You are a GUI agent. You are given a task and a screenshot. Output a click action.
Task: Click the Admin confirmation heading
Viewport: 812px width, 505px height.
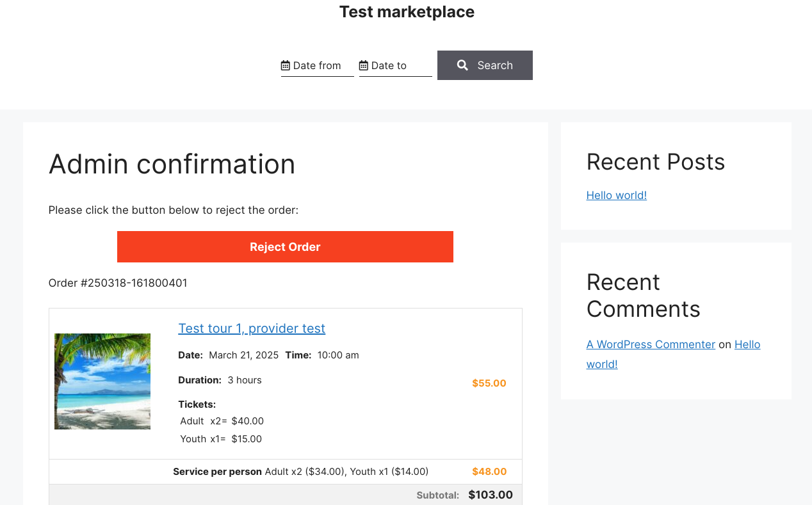pyautogui.click(x=172, y=164)
